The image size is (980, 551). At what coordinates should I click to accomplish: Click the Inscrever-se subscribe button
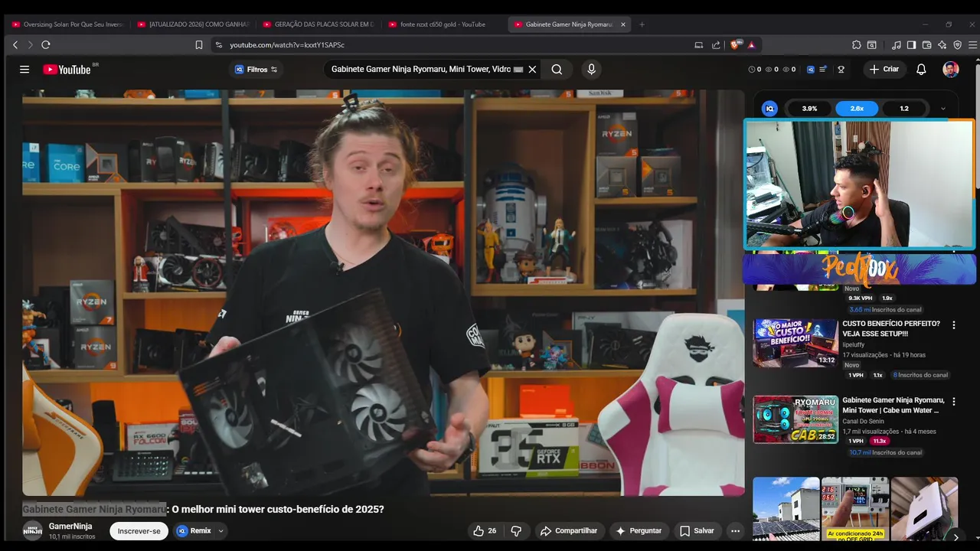[139, 531]
